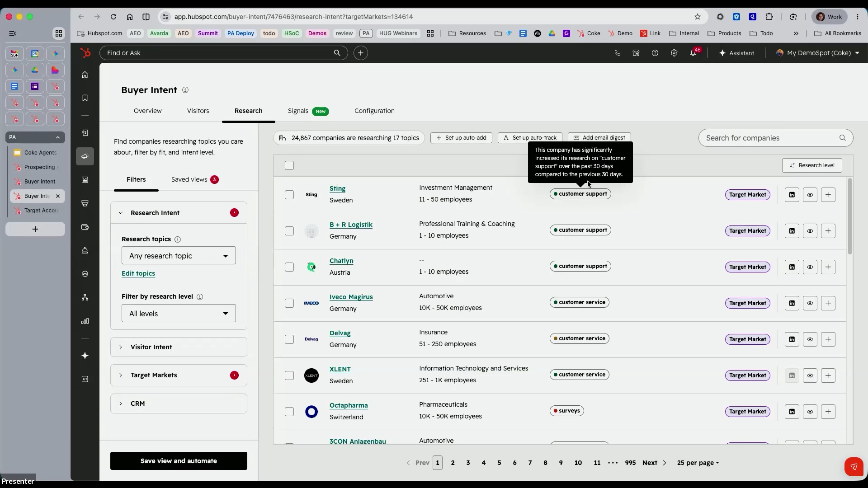Switch to the Signals tab

pyautogui.click(x=308, y=111)
